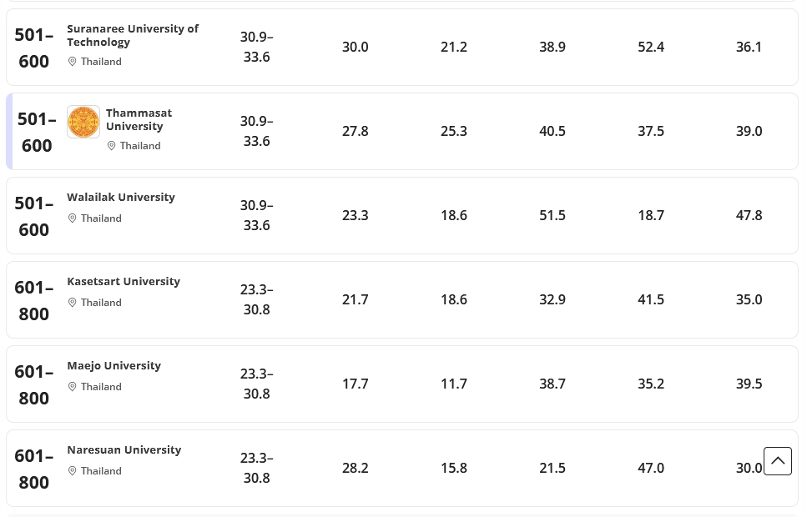Click the scroll-to-top arrow button
The width and height of the screenshot is (812, 517).
coord(777,461)
